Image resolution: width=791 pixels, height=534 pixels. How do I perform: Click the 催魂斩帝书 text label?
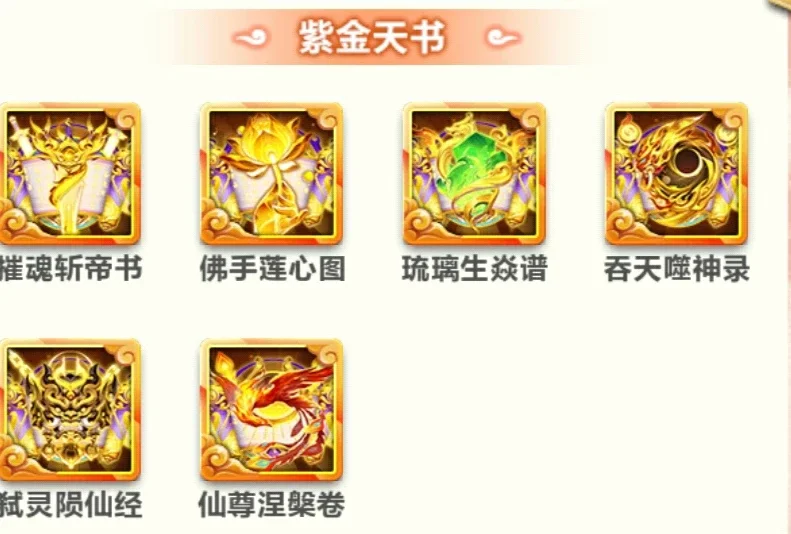coord(71,268)
